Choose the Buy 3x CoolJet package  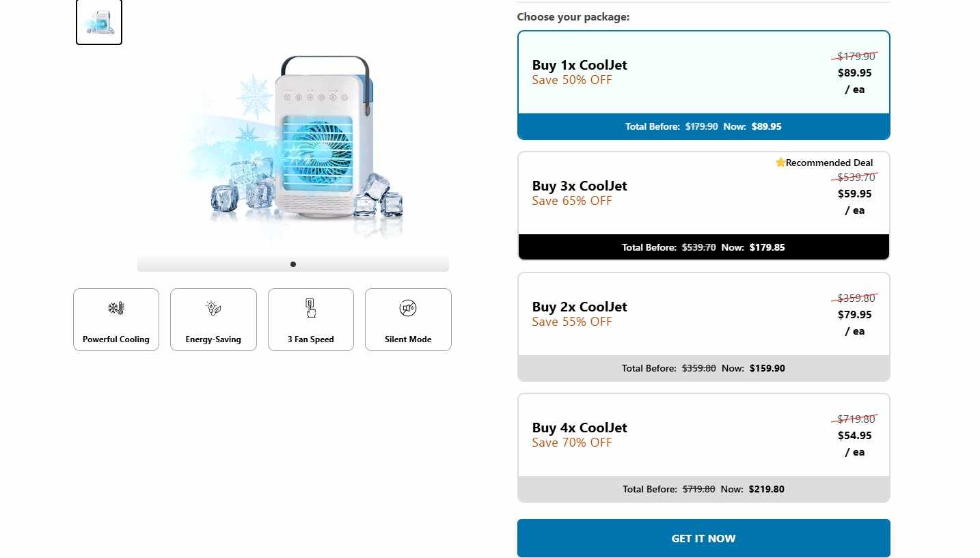(x=704, y=206)
